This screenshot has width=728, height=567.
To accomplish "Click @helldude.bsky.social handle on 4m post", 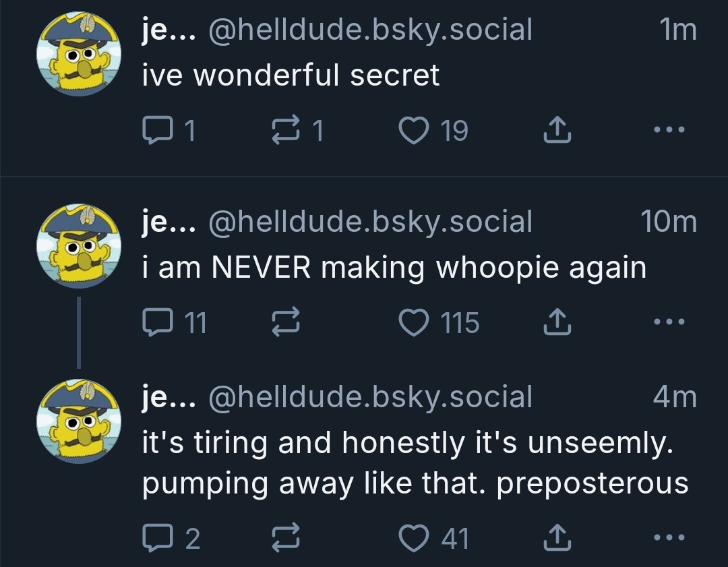I will [x=371, y=397].
